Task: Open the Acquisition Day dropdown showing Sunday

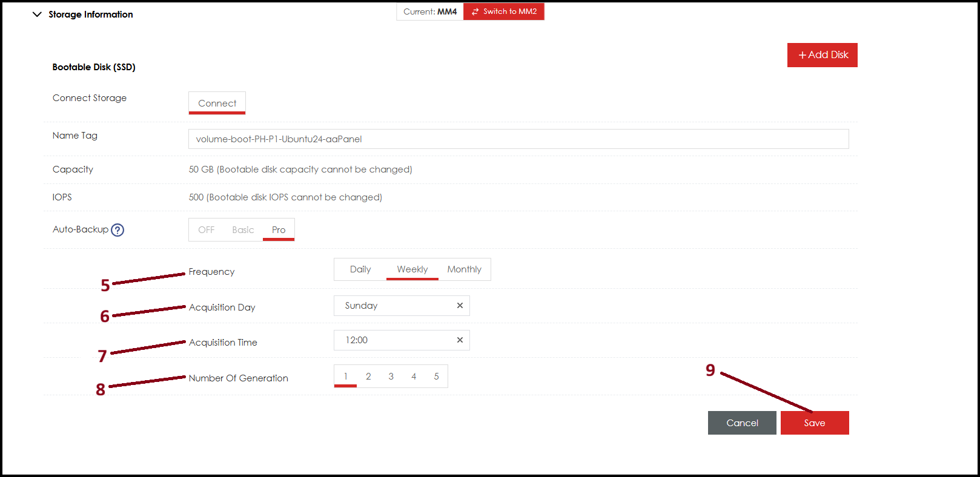Action: pos(402,306)
